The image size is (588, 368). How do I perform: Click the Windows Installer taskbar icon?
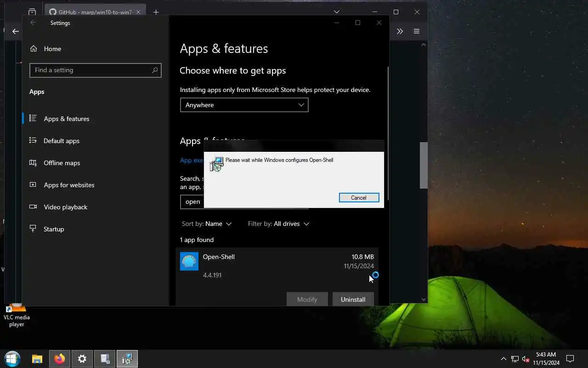pyautogui.click(x=127, y=359)
